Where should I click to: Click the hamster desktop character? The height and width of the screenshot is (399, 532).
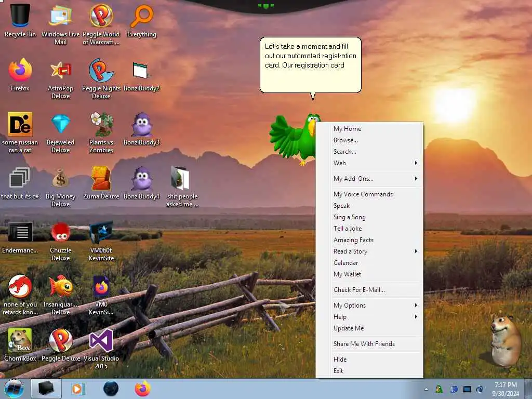click(x=506, y=341)
